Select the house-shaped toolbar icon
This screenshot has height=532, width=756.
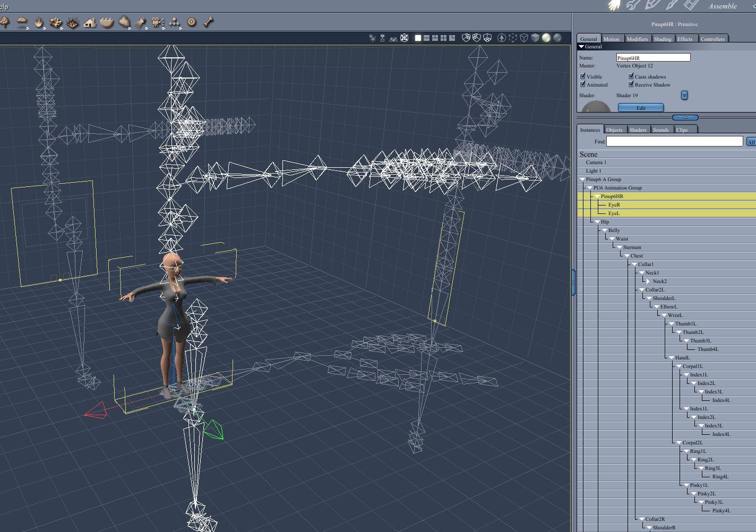pyautogui.click(x=90, y=22)
